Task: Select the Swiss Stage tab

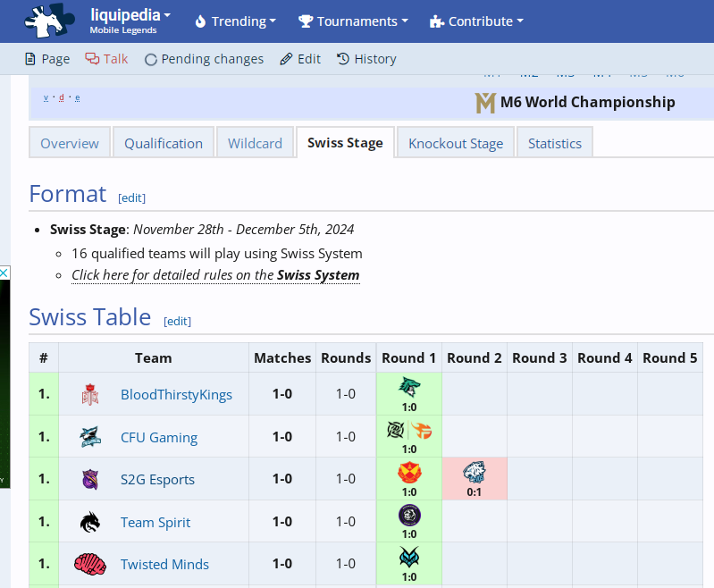Action: pyautogui.click(x=345, y=143)
